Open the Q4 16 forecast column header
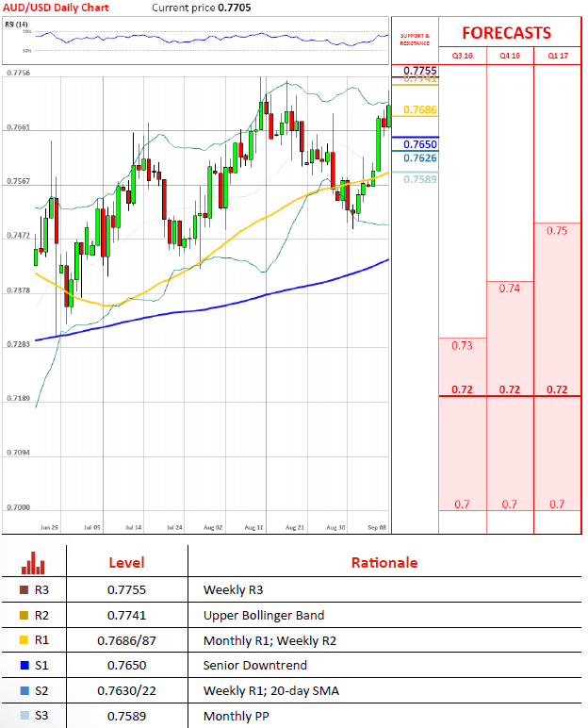 click(x=510, y=57)
